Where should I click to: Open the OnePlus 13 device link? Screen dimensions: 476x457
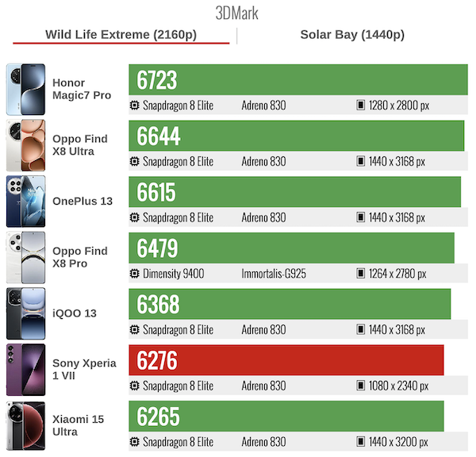point(83,202)
